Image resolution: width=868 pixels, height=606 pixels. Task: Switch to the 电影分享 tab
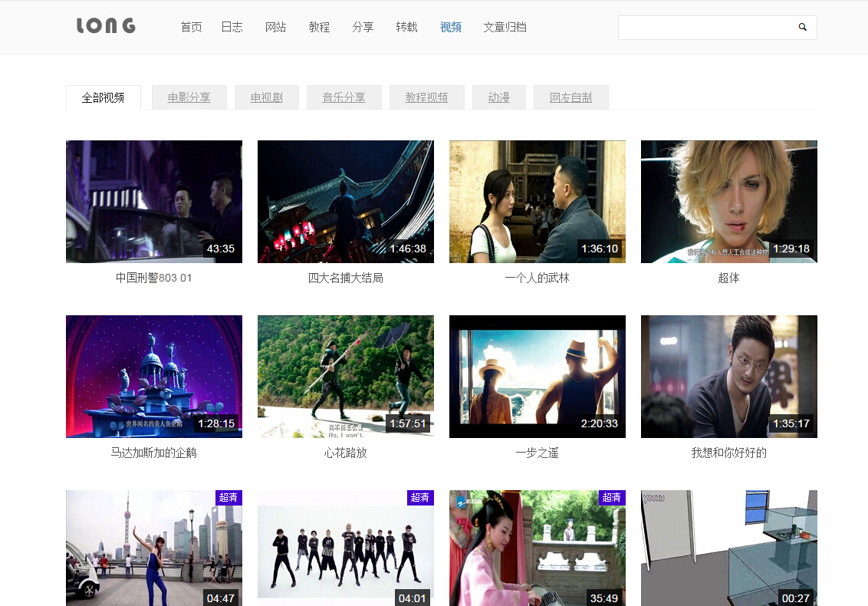click(189, 97)
